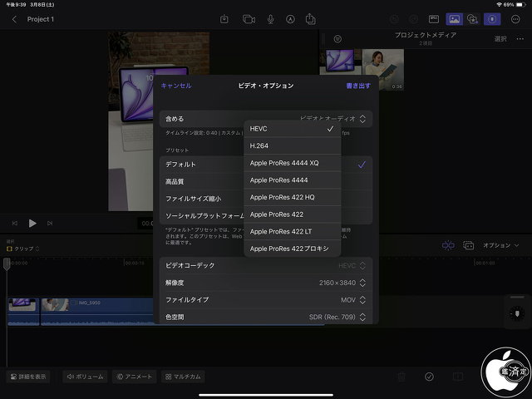Tap 書き出す to export
The height and width of the screenshot is (399, 532).
tap(358, 86)
